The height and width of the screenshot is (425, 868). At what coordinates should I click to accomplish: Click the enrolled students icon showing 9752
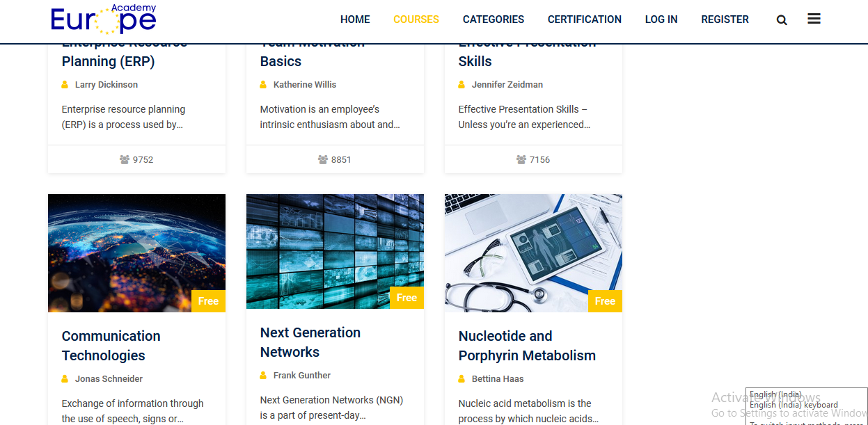pyautogui.click(x=125, y=159)
